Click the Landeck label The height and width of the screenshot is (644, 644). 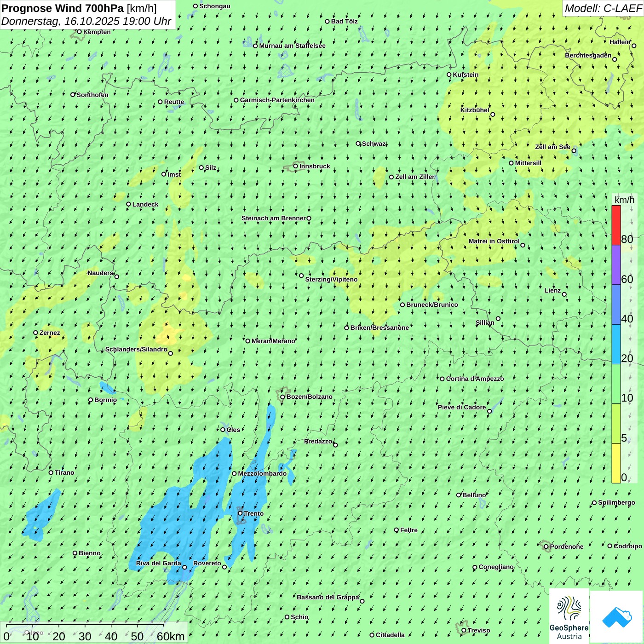145,204
